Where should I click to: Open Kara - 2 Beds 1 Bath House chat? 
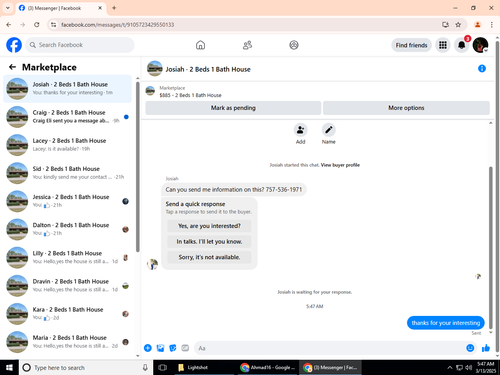67,314
